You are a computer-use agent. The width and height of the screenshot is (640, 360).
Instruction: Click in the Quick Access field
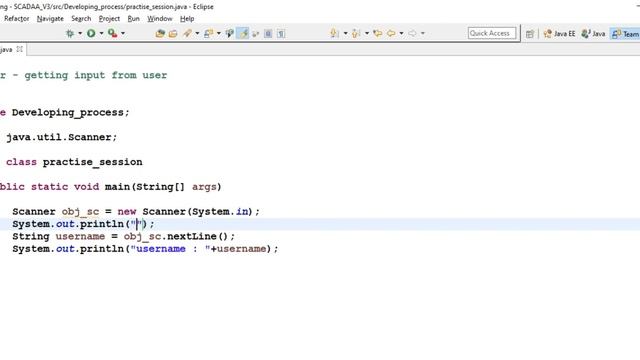492,33
